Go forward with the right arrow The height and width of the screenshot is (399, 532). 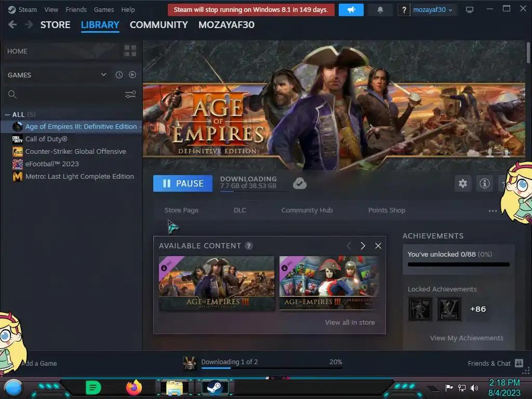pyautogui.click(x=29, y=24)
